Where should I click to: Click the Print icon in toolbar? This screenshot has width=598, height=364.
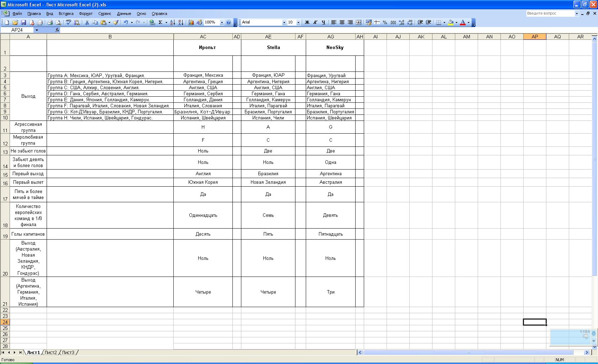coord(50,22)
